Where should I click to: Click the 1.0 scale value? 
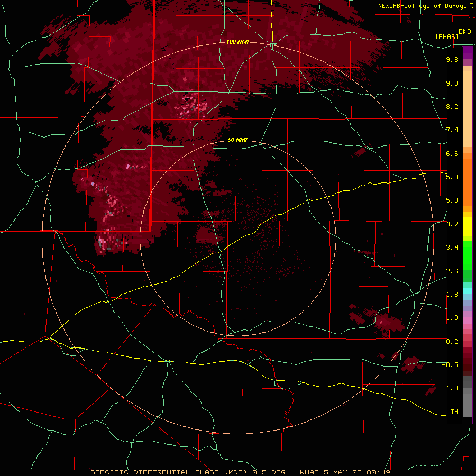[452, 317]
